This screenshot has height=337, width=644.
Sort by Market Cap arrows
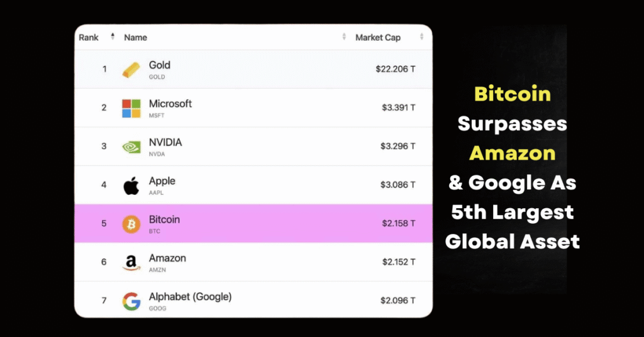422,37
